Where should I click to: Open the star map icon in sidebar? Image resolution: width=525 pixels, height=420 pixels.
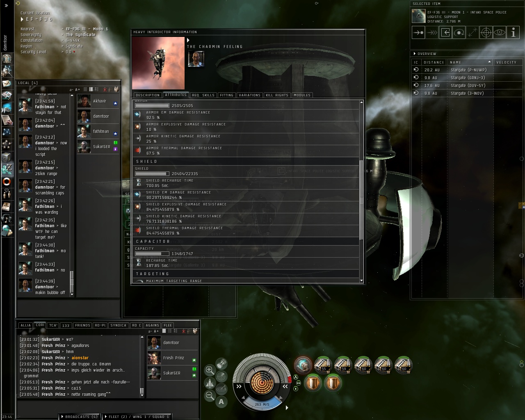tap(7, 132)
